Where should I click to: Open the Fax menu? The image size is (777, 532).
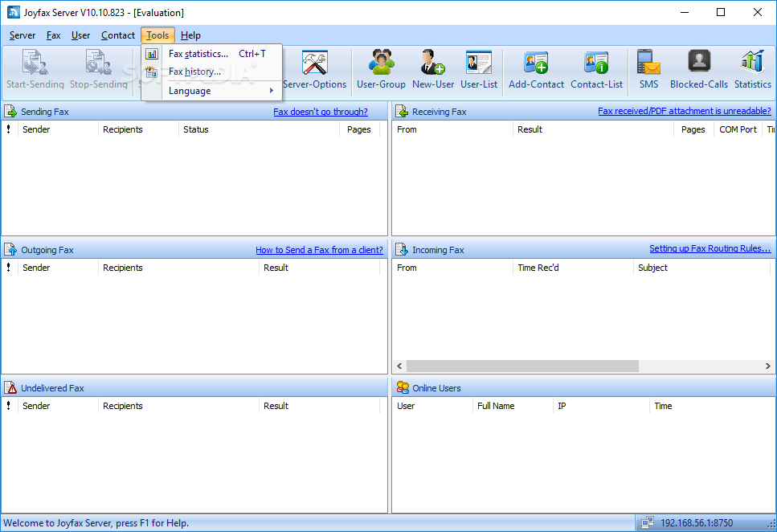click(x=54, y=35)
